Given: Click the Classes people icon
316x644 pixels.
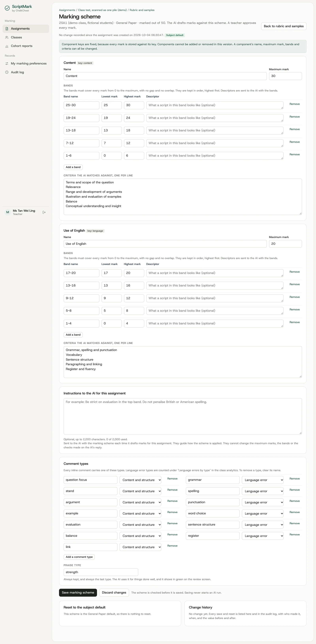Looking at the screenshot, I should 7,37.
